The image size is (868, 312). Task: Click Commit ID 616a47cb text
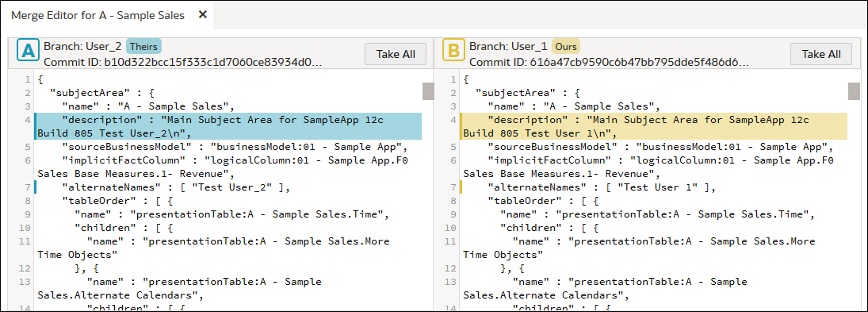point(609,61)
